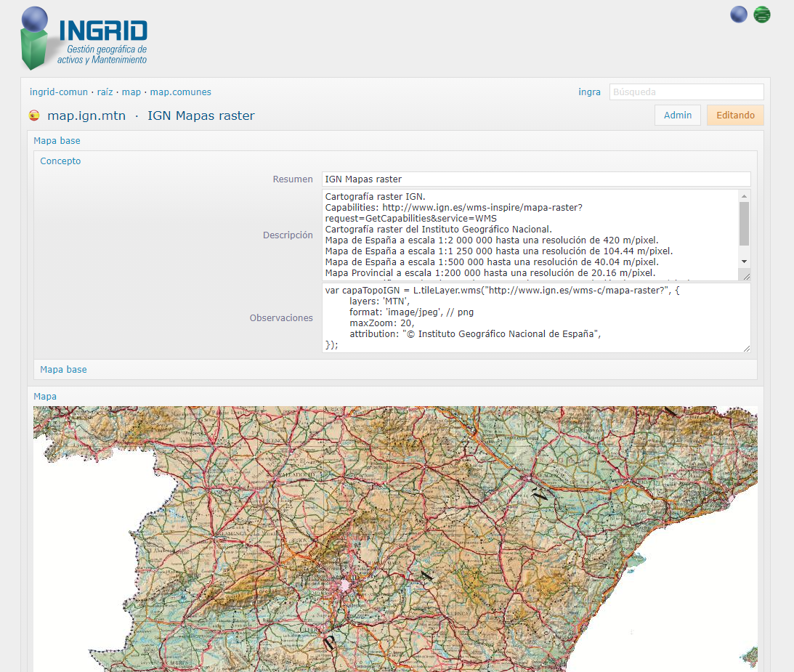The image size is (794, 672).
Task: Click 'Mapa Provincial a escala 1:200 000' line
Action: point(490,273)
